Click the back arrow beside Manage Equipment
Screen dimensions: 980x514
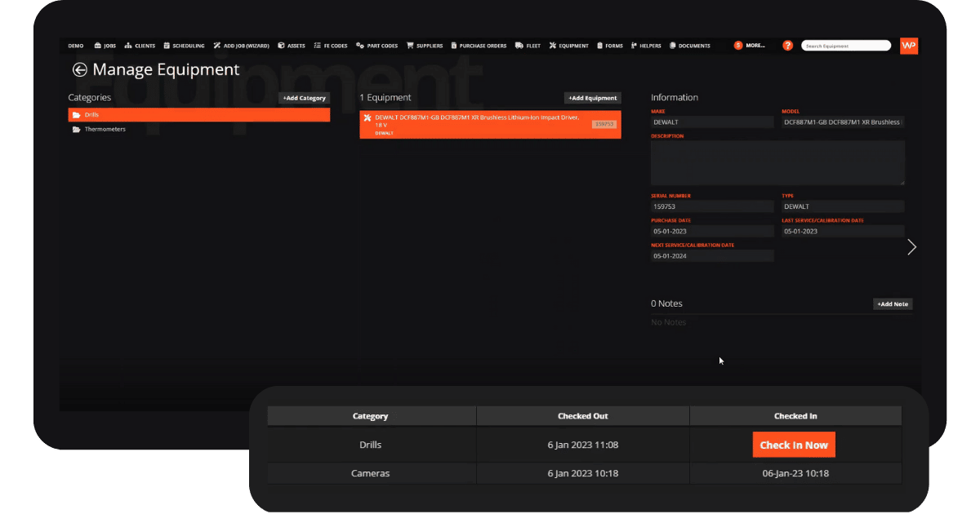[x=79, y=70]
